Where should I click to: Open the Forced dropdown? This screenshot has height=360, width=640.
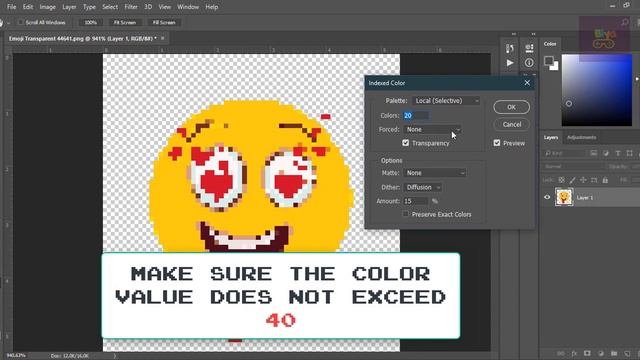pos(432,129)
